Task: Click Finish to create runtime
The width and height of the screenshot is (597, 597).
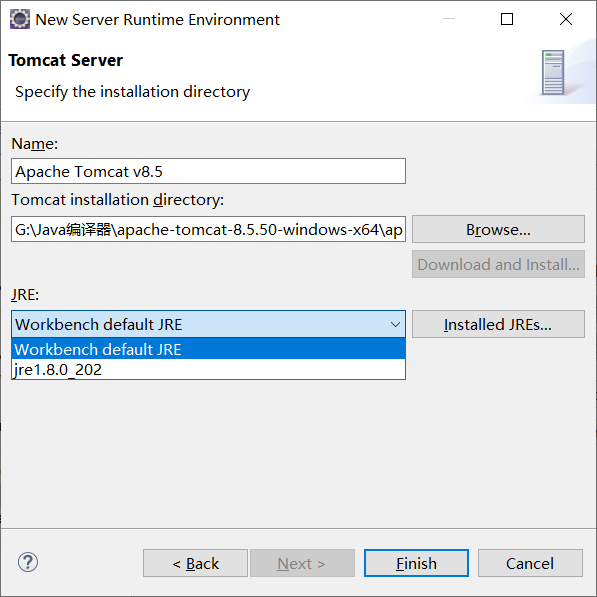Action: coord(416,563)
